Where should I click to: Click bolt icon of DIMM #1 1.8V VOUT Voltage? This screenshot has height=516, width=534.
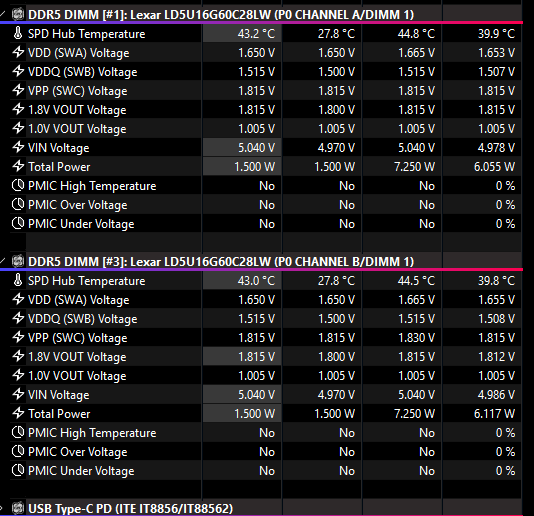18,110
